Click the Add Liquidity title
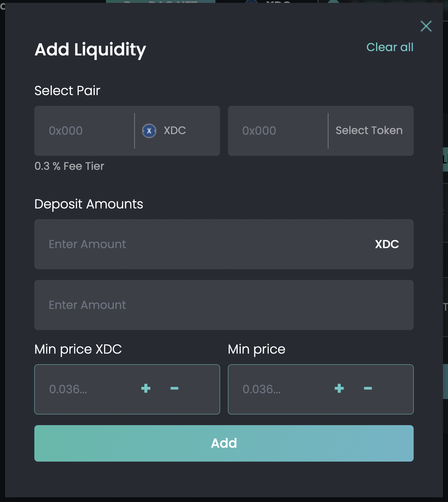 pos(90,50)
